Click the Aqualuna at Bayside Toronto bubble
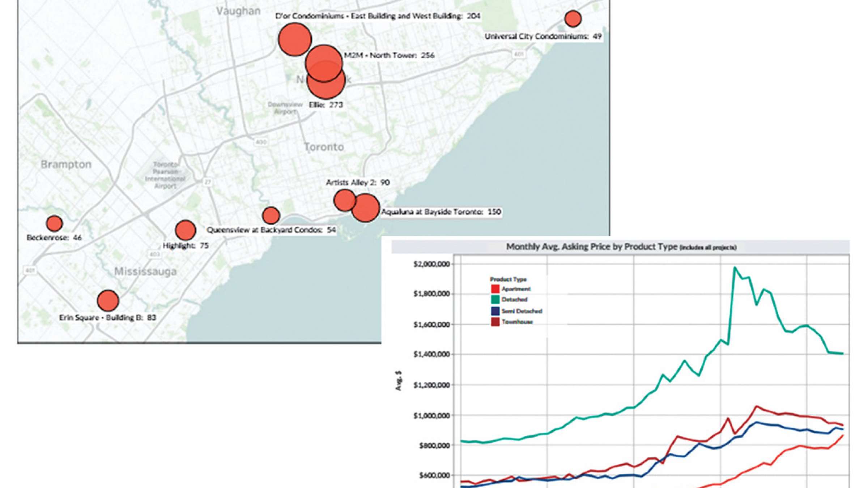This screenshot has height=488, width=868. (x=366, y=208)
